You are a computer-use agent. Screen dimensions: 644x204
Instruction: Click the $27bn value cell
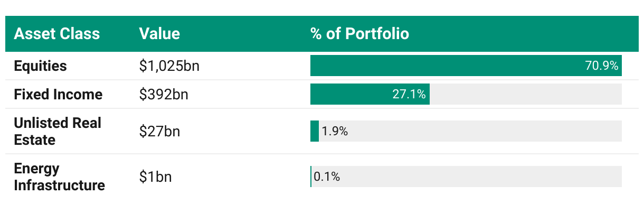click(159, 132)
